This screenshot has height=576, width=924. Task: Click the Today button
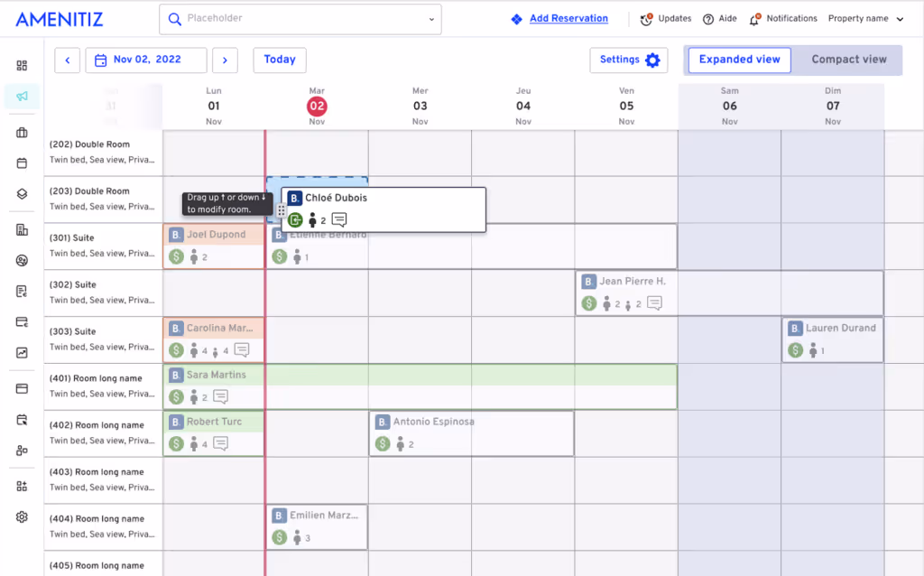click(280, 60)
